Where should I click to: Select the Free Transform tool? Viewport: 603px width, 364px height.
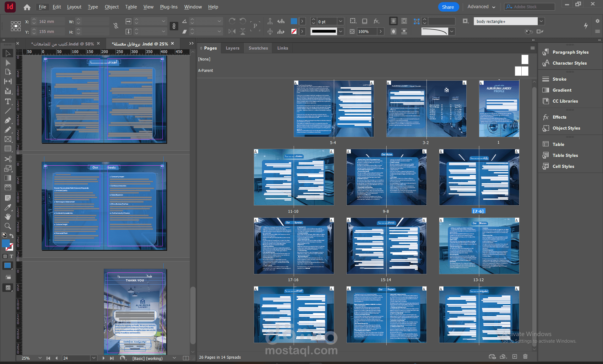(8, 169)
